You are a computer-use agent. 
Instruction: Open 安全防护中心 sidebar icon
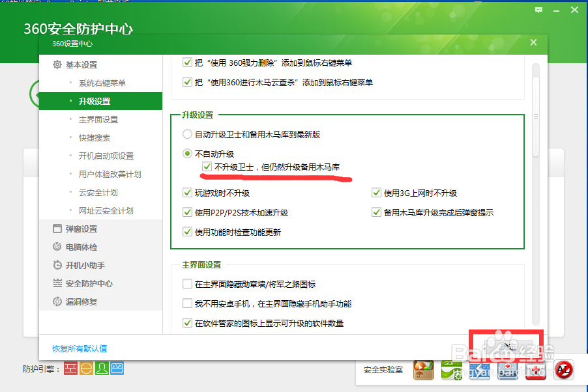pyautogui.click(x=57, y=283)
